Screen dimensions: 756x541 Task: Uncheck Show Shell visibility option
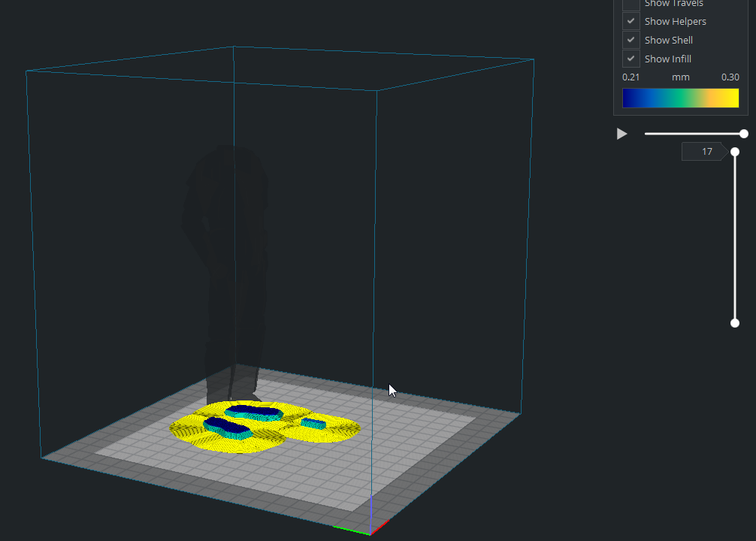[631, 39]
